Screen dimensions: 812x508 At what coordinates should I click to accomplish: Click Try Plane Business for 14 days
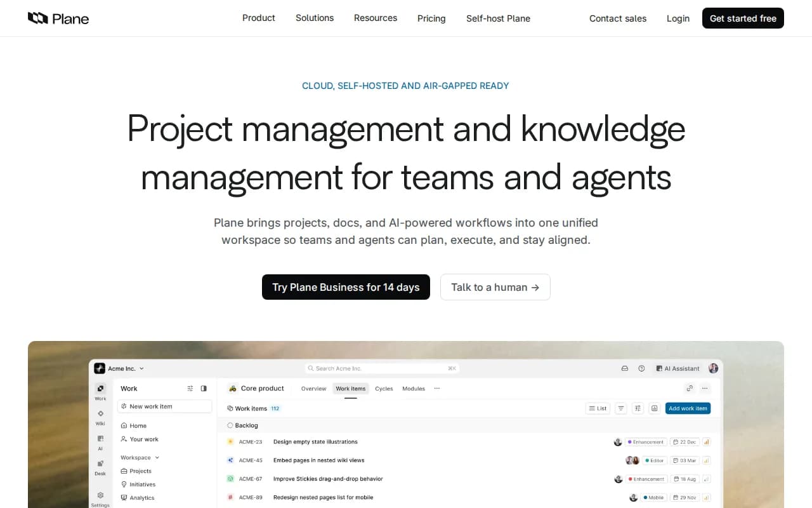pos(346,287)
